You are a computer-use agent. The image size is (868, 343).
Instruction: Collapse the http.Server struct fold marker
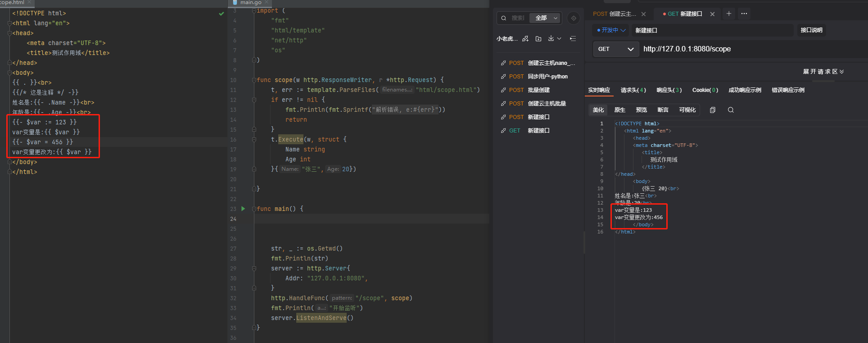point(254,269)
